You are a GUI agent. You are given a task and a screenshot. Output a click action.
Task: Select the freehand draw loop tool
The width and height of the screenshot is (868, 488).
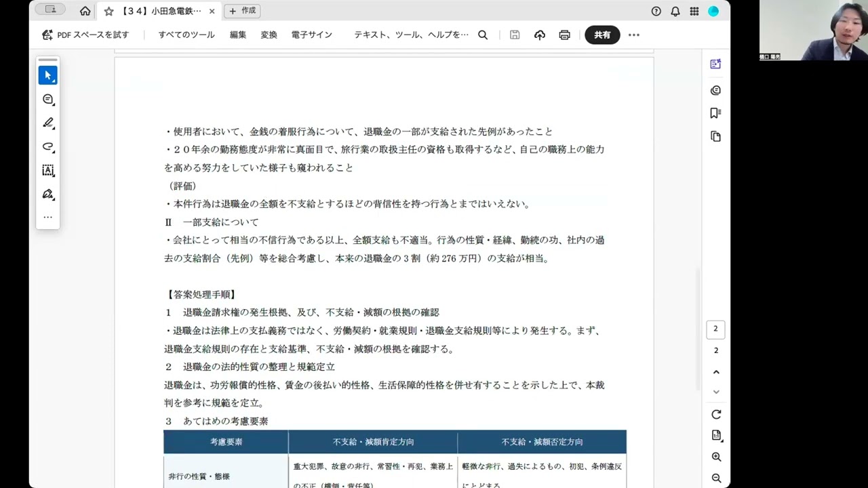click(47, 146)
